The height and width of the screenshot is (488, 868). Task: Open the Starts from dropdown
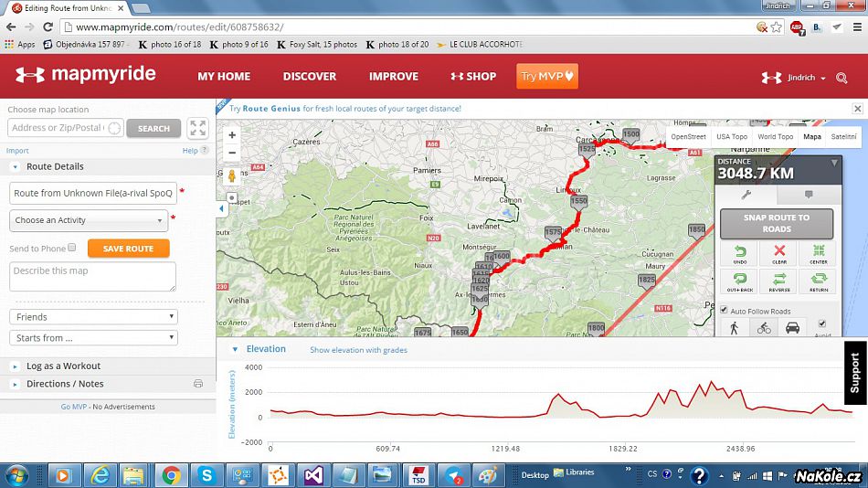pos(93,338)
